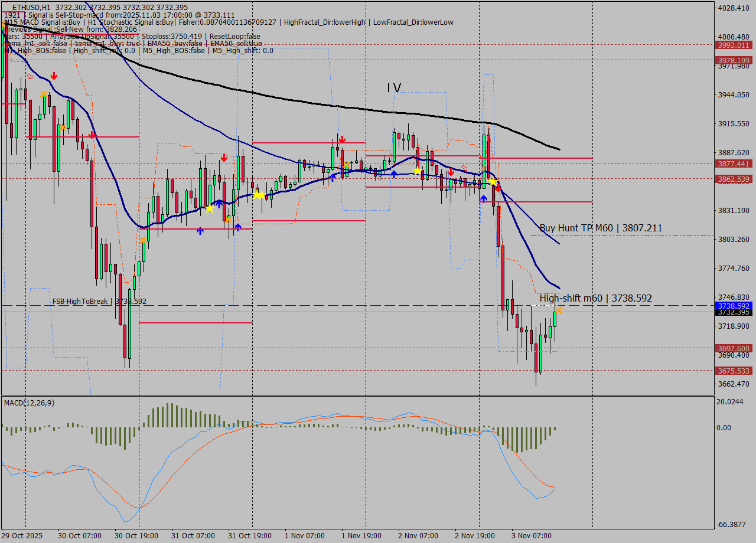Click the lowest blue up arrow near 31 Oct 07:00
Viewport: 756px width, 543px height.
200,231
